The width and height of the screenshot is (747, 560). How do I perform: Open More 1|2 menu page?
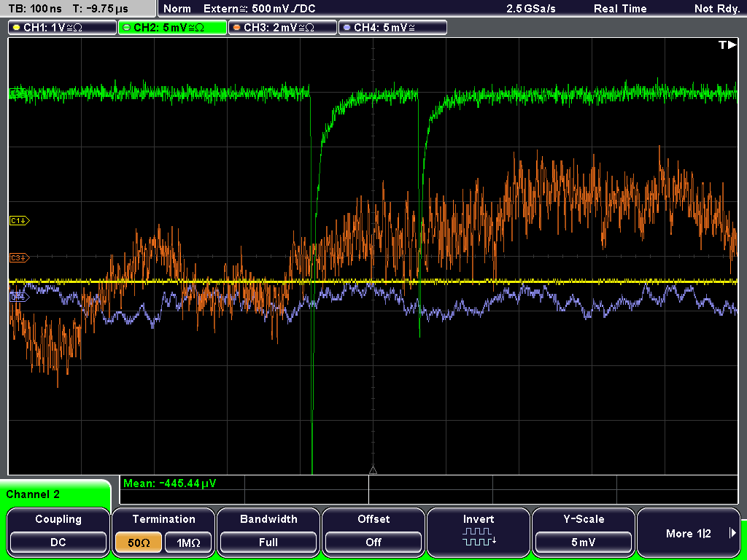pyautogui.click(x=689, y=532)
